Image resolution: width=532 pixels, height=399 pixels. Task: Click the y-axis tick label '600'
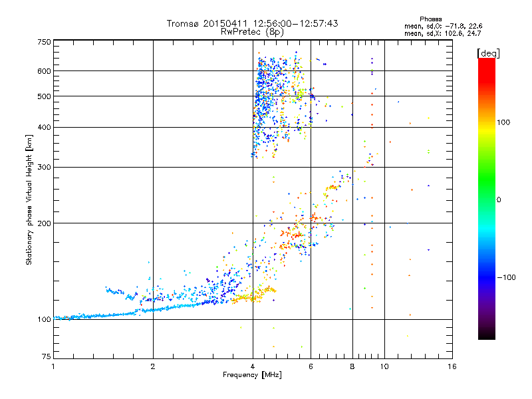click(44, 71)
